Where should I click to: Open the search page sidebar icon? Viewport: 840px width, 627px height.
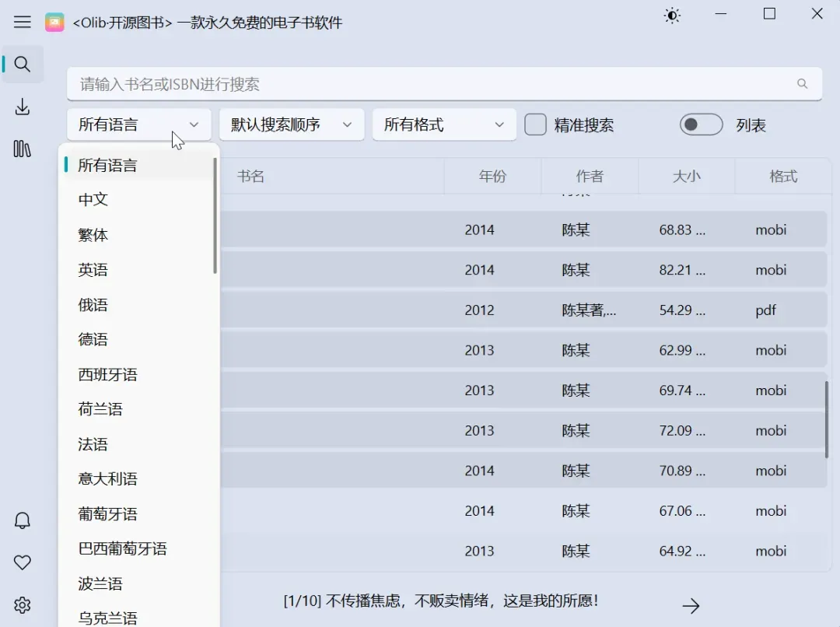[x=23, y=65]
